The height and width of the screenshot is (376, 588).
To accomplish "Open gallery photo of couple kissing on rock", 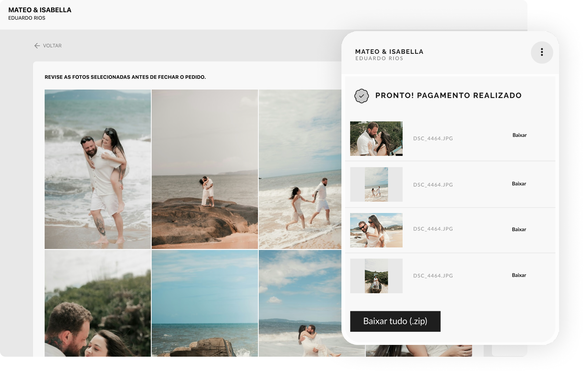I will 205,169.
